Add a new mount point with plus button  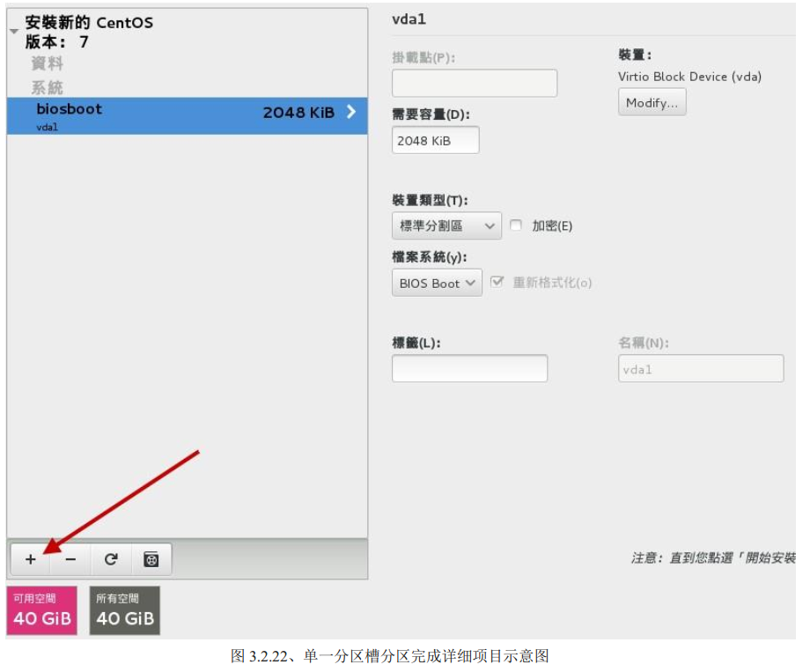point(31,558)
